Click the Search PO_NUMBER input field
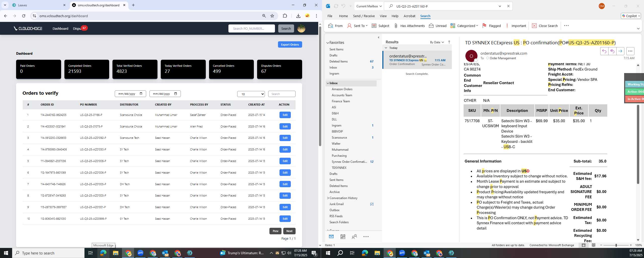Viewport: 644px width, 258px height. [252, 28]
